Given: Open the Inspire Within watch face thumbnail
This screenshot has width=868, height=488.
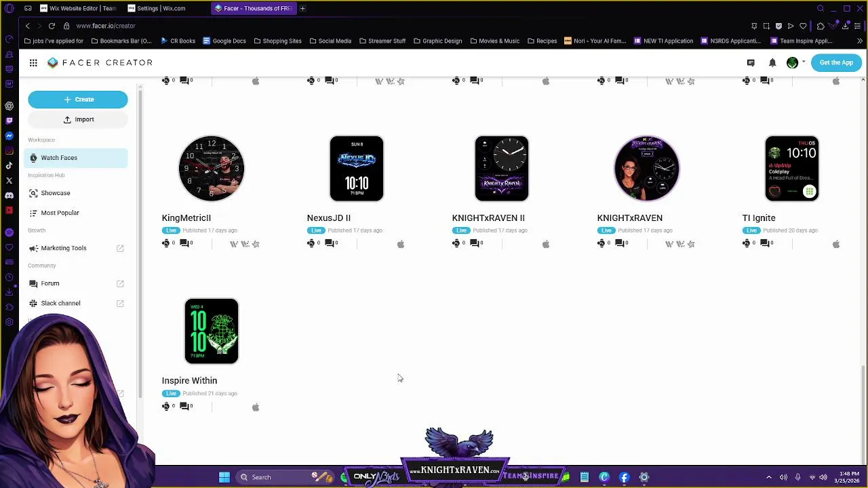Looking at the screenshot, I should 212,331.
